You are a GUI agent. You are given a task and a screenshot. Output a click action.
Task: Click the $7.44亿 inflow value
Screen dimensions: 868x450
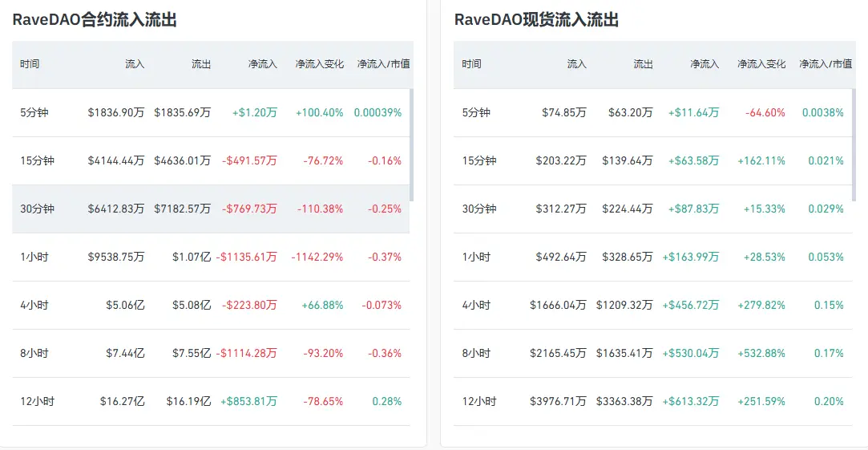tap(126, 353)
